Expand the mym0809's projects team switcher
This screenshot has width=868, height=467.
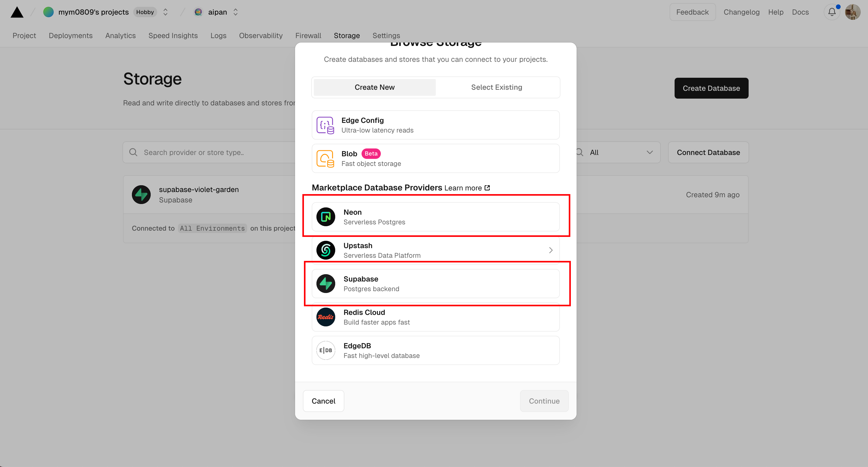coord(166,12)
